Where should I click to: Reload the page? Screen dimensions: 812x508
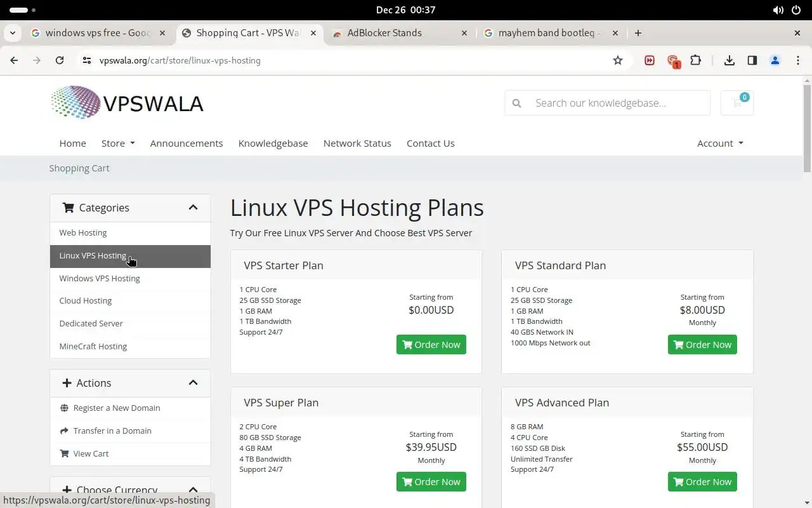pyautogui.click(x=60, y=60)
